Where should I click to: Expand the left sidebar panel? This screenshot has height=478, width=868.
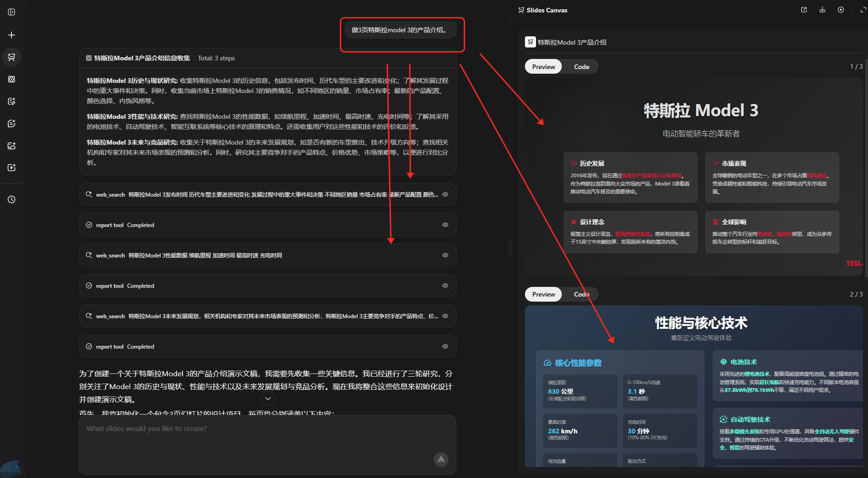point(12,12)
